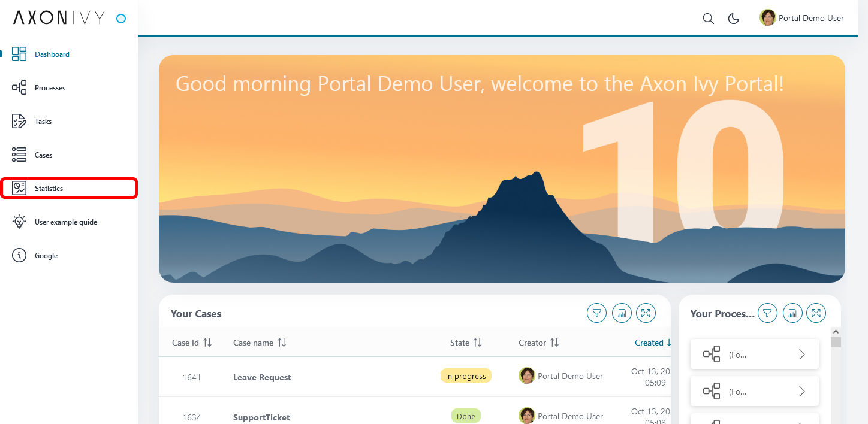Click the user avatar in top bar
Screen dimensions: 868x424
767,17
